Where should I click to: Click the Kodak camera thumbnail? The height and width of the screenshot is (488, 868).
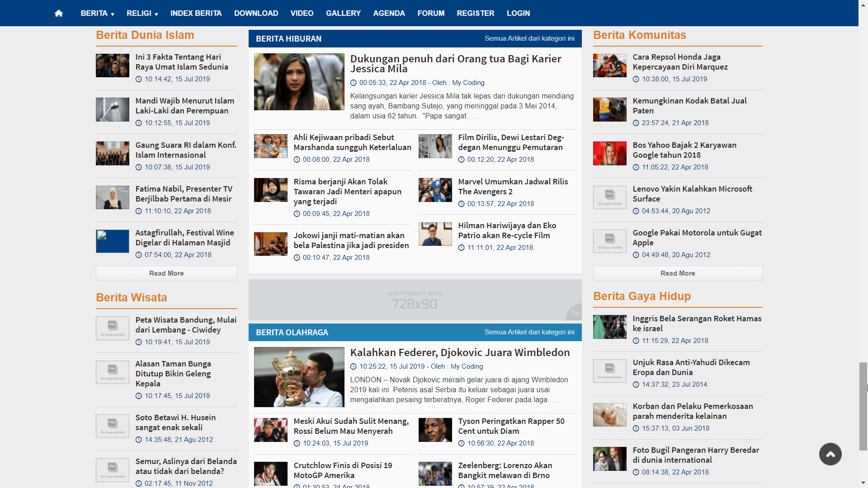[609, 109]
